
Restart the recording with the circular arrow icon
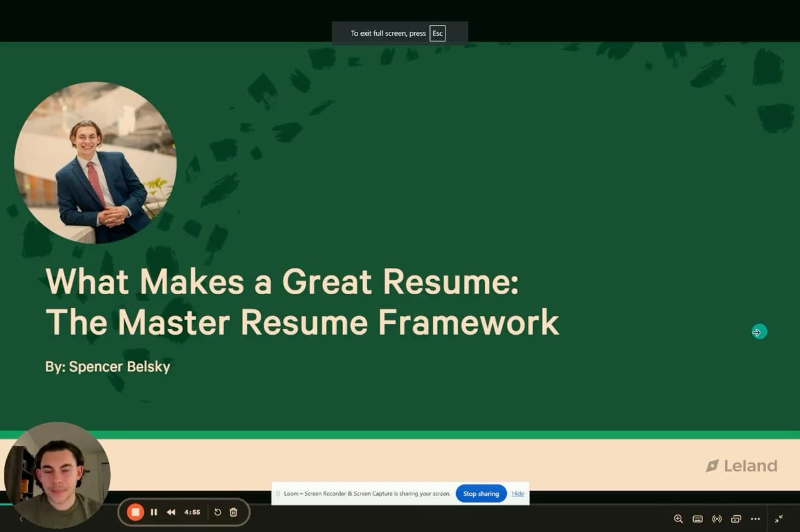tap(217, 512)
